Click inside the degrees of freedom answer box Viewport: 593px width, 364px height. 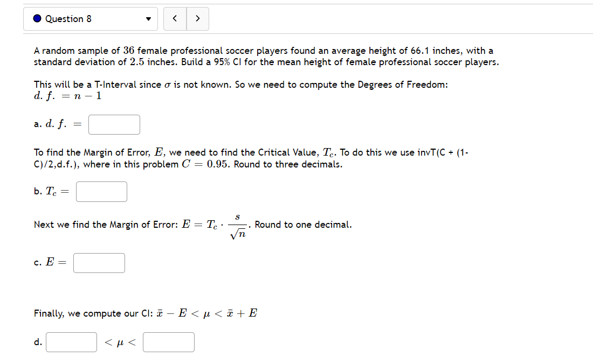coord(114,124)
